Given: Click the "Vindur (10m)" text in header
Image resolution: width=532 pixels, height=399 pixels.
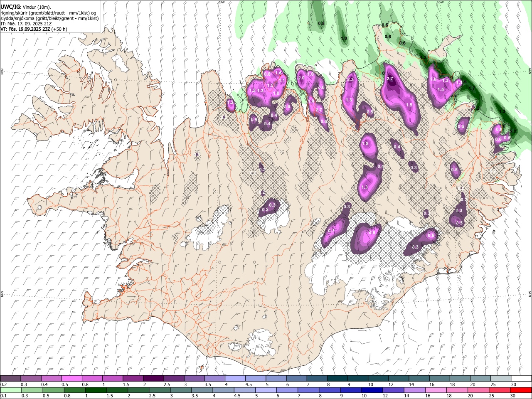Looking at the screenshot, I should (36, 7).
